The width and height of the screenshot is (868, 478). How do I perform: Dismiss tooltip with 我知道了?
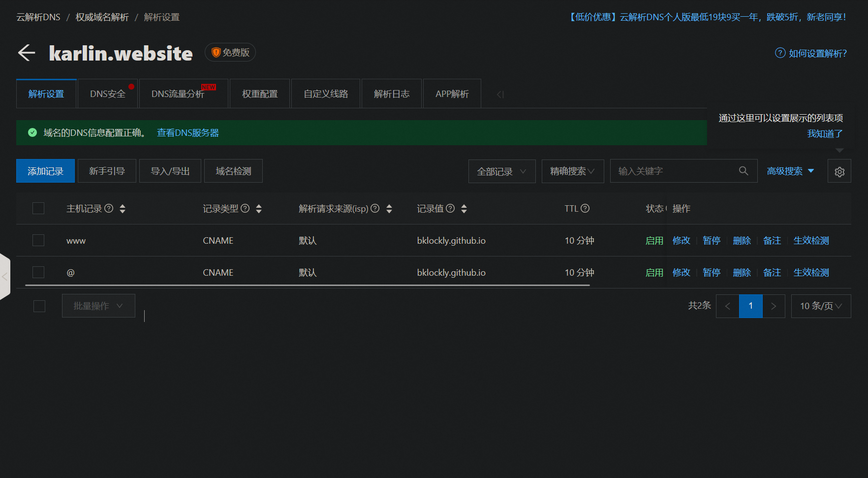pos(825,133)
